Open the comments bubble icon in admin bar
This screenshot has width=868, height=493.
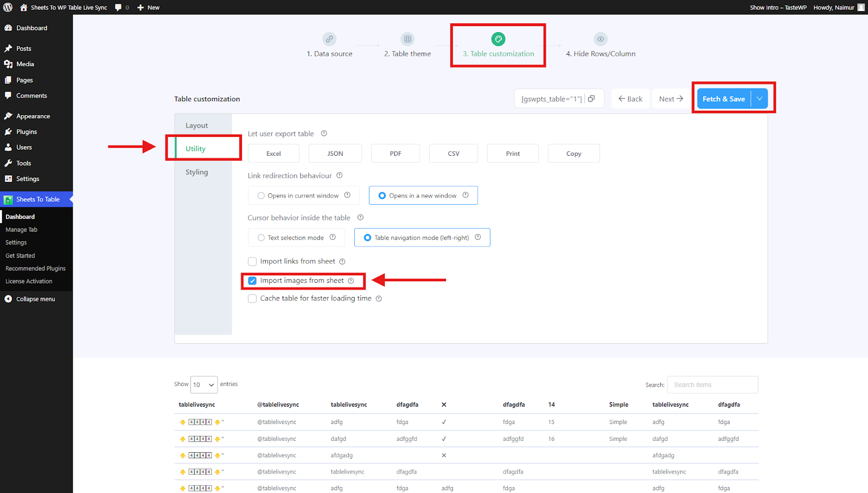(118, 8)
